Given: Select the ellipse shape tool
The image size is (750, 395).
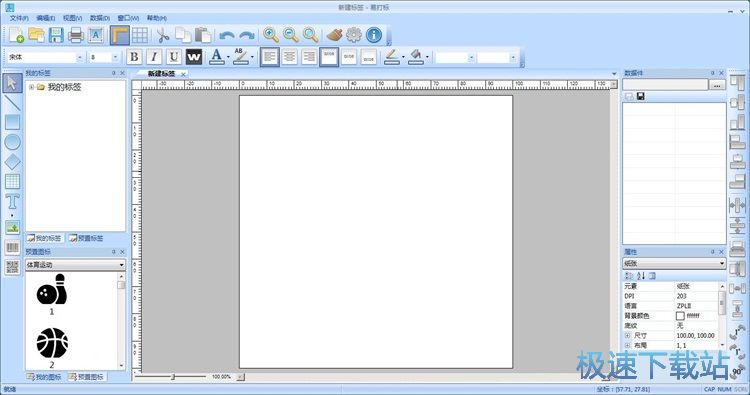Looking at the screenshot, I should 12,142.
